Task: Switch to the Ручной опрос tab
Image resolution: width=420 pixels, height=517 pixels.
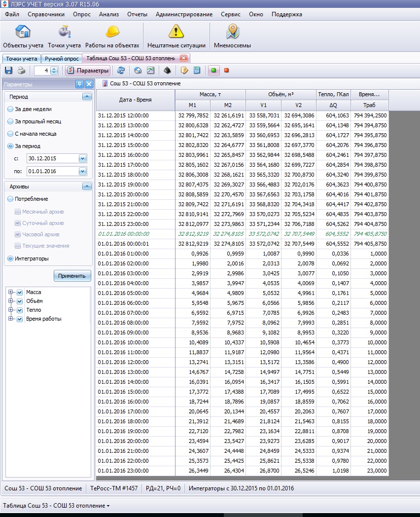Action: [62, 59]
